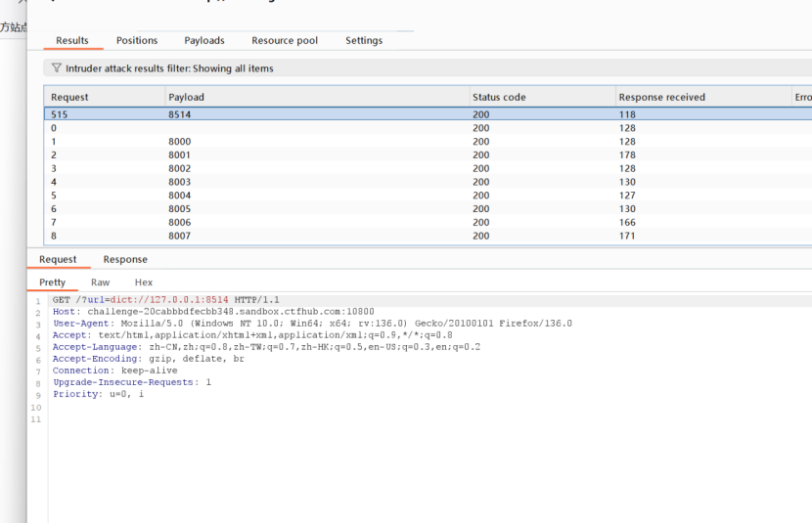Click the Connection: keep-alive line
Image resolution: width=812 pixels, height=524 pixels.
pyautogui.click(x=115, y=371)
